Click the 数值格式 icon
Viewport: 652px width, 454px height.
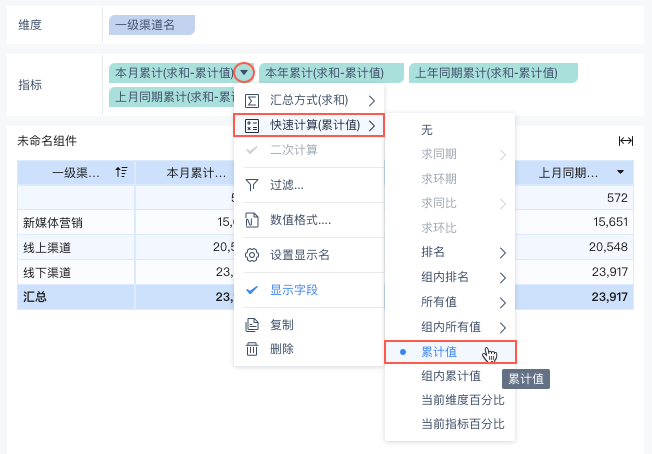252,220
